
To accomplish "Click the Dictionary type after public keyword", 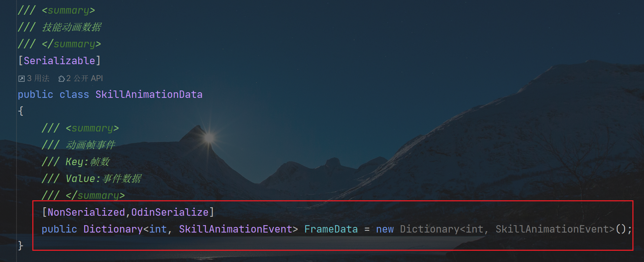I will tap(113, 229).
